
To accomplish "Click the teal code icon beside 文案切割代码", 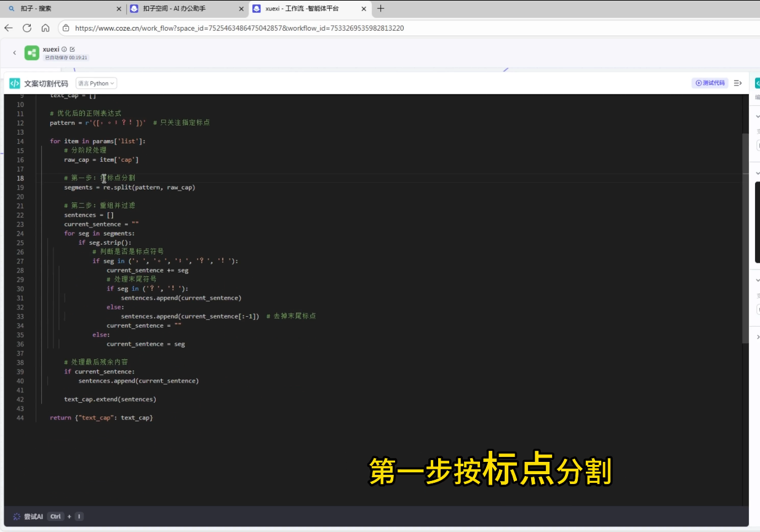I will (15, 84).
